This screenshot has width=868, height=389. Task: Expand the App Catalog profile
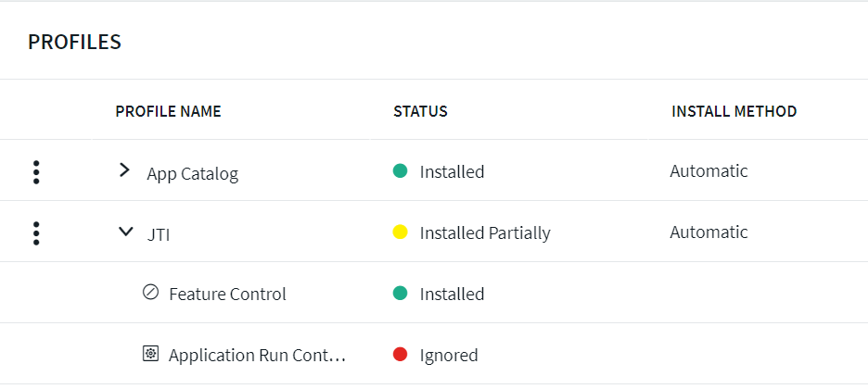[125, 171]
